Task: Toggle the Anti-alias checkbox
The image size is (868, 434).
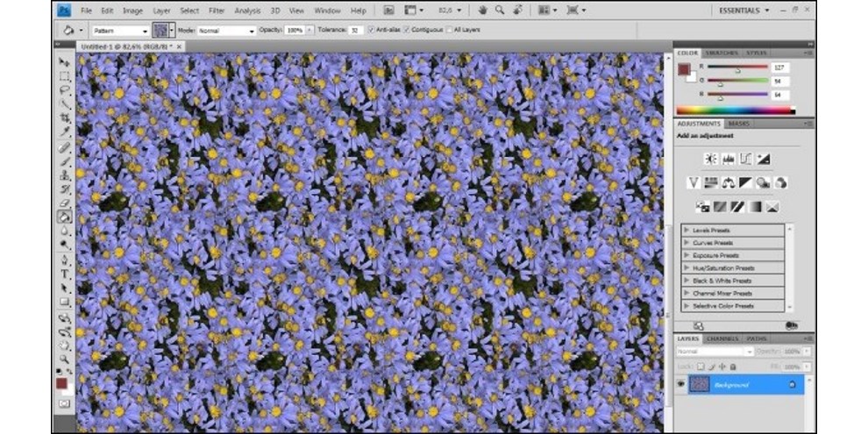Action: click(x=371, y=30)
